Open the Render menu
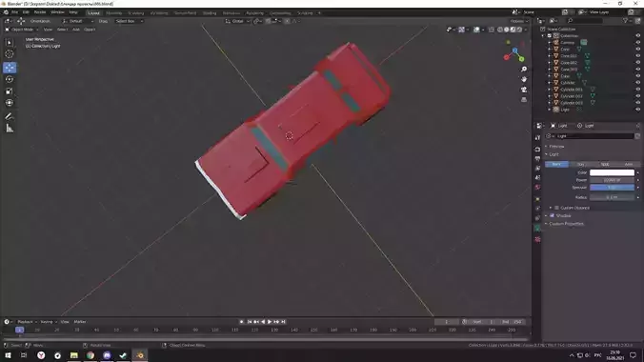The image size is (644, 362). tap(40, 12)
